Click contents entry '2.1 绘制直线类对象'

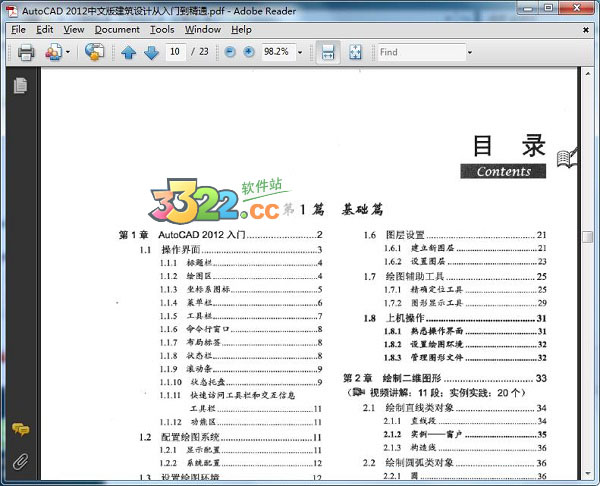tap(455, 408)
